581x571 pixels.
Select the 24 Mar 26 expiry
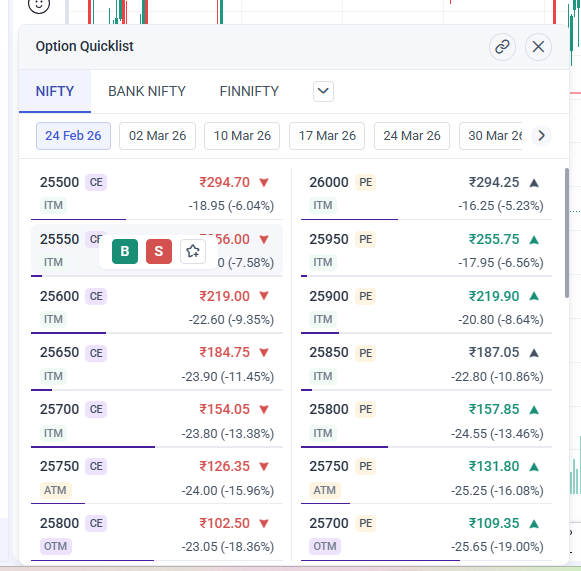(412, 136)
